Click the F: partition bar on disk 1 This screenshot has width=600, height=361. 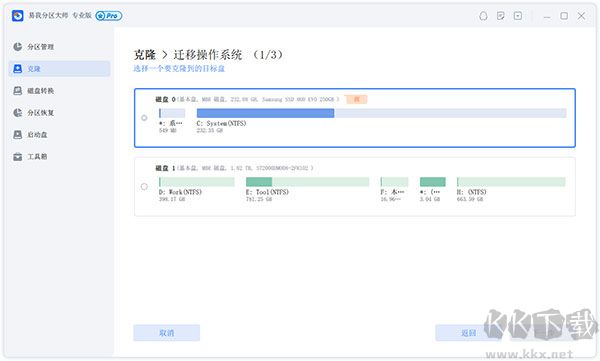click(394, 182)
